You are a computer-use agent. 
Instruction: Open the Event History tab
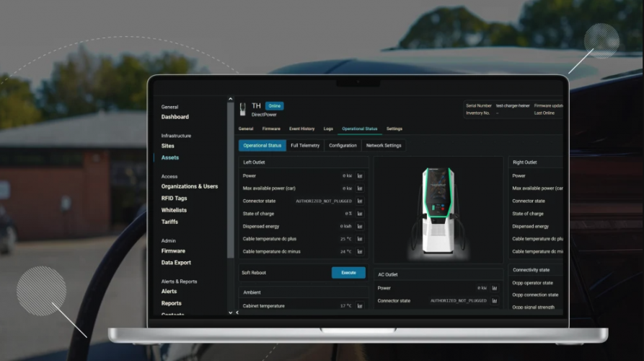coord(302,129)
